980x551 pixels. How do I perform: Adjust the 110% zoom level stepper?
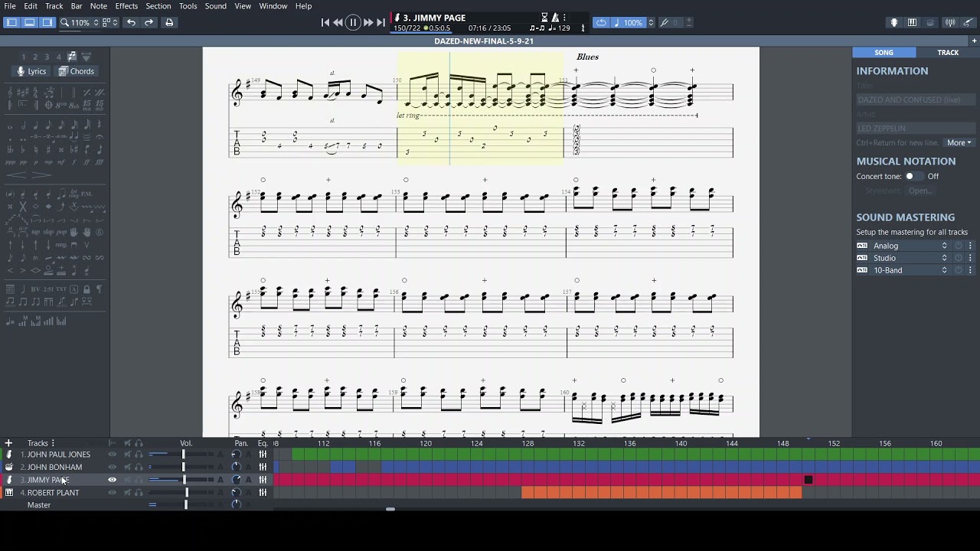96,22
